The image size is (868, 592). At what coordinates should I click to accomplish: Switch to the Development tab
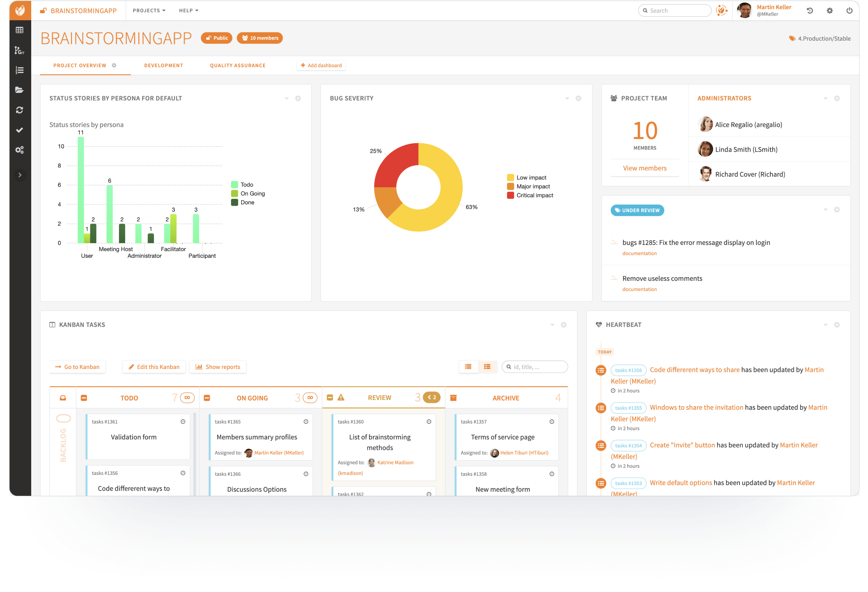click(x=164, y=65)
